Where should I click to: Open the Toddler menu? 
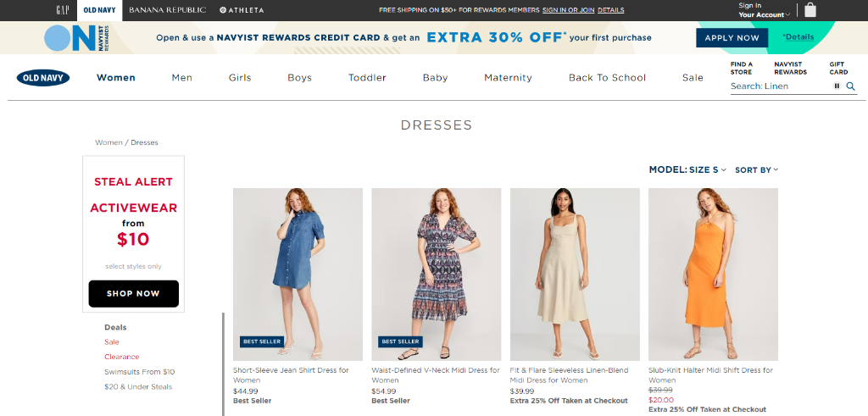pos(367,78)
